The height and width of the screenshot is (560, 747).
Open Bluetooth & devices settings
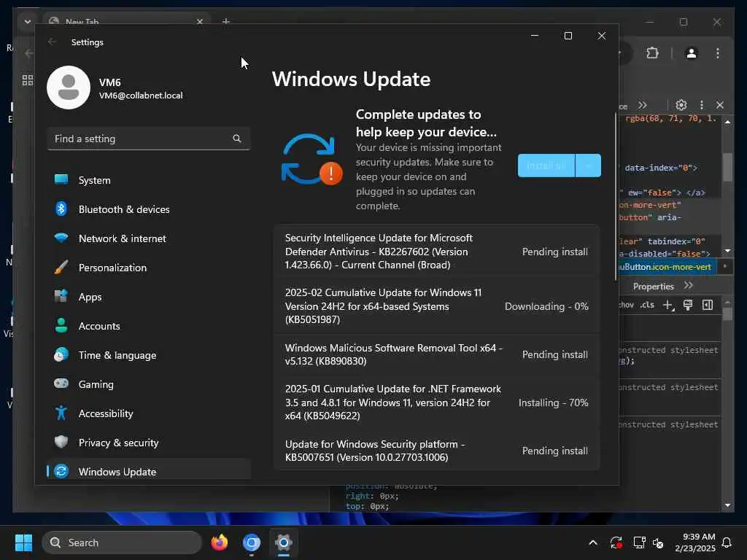pos(149,209)
